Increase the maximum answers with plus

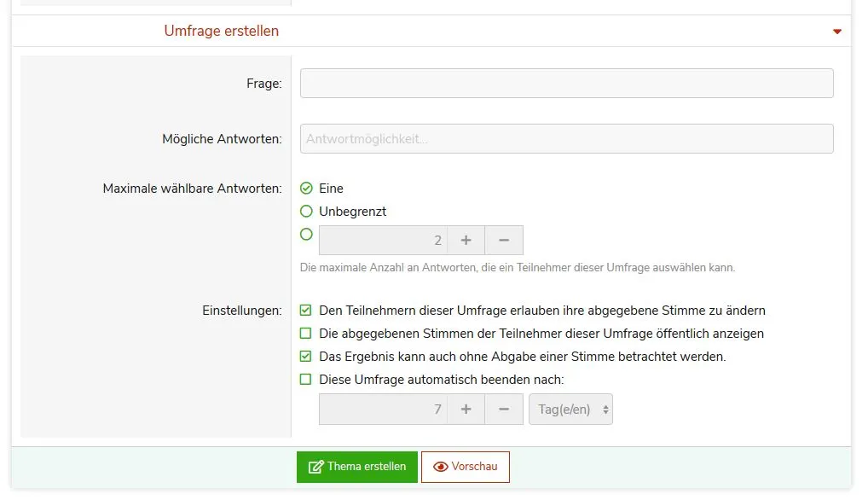[466, 241]
